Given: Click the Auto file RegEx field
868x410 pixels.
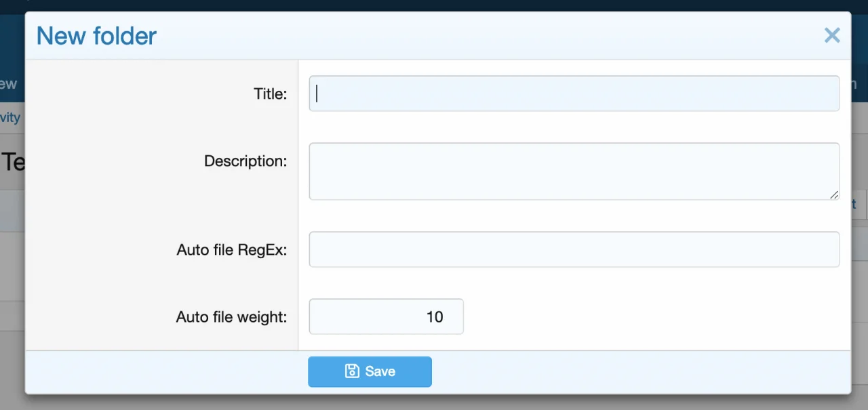Looking at the screenshot, I should pyautogui.click(x=574, y=249).
